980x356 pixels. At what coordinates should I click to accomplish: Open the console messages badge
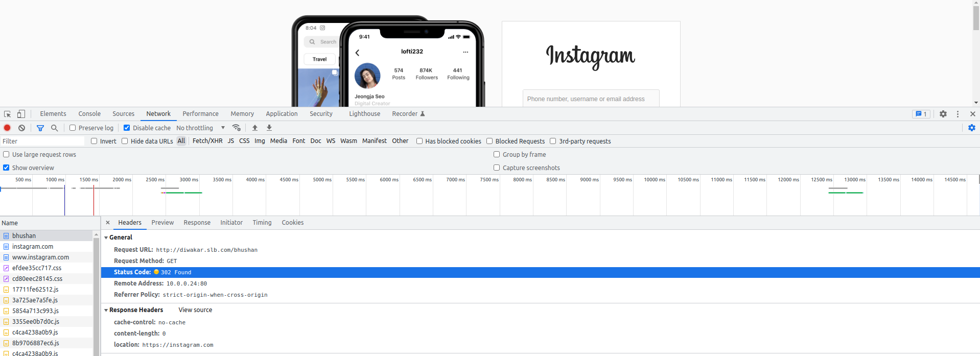pyautogui.click(x=921, y=114)
